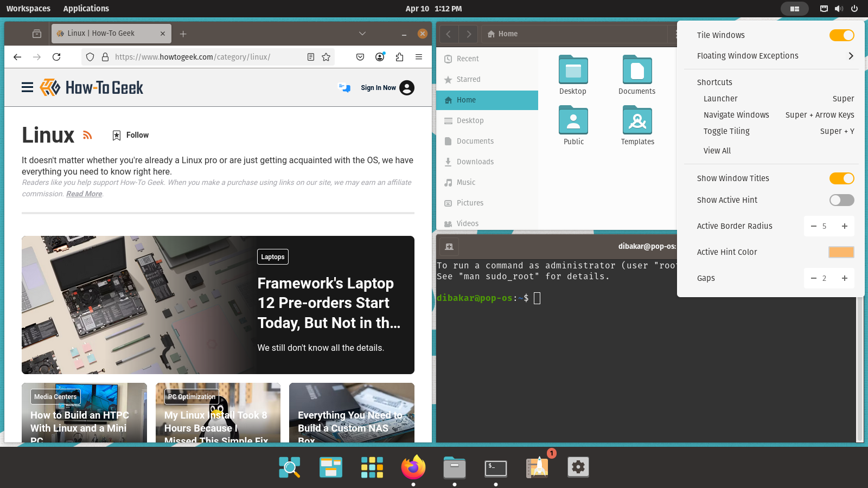Viewport: 868px width, 488px height.
Task: Click Sign In Now on How-To Geek
Action: (378, 88)
